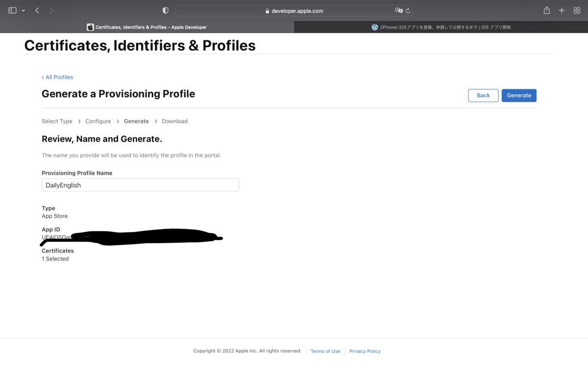Screen dimensions: 588x368
Task: Go back with the browser back arrow
Action: [x=37, y=10]
